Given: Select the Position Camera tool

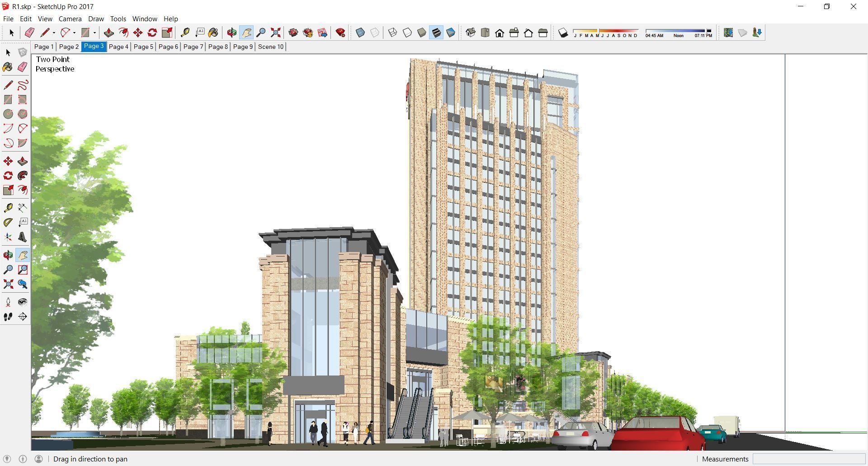Looking at the screenshot, I should [8, 302].
